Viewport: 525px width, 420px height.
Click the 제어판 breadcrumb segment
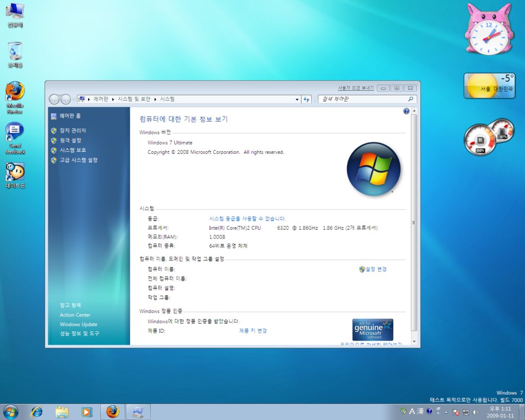coord(101,99)
